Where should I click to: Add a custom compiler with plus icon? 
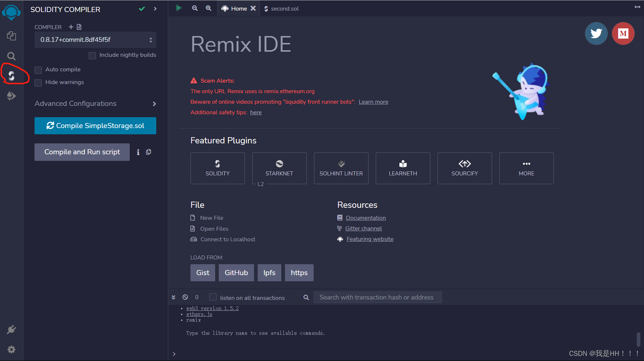pos(71,27)
